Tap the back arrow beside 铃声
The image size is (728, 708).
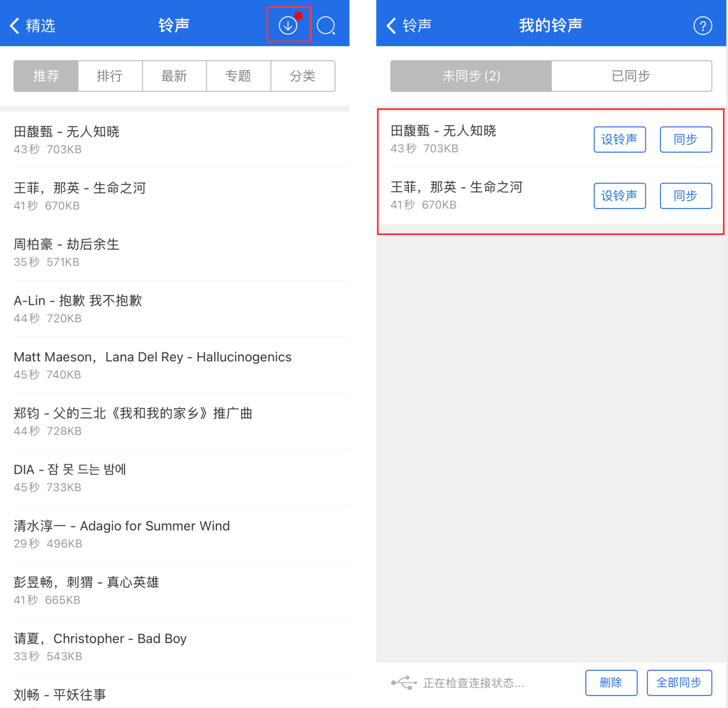[391, 25]
